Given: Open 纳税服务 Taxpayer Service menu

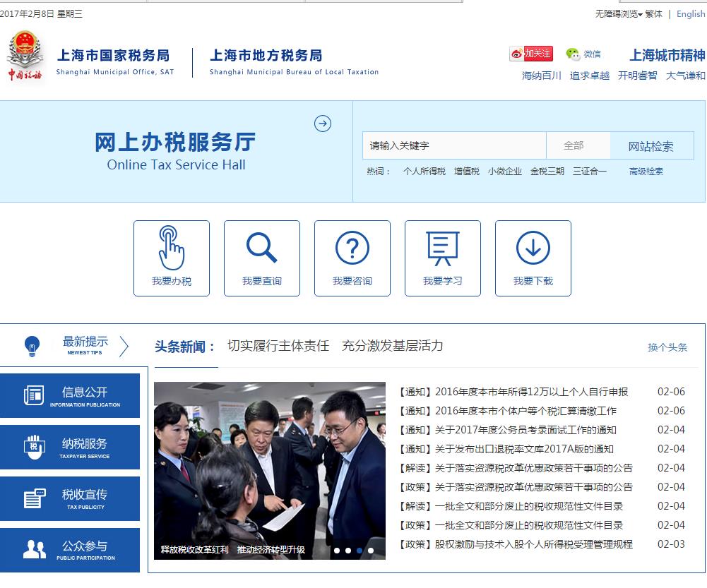Looking at the screenshot, I should tap(70, 447).
